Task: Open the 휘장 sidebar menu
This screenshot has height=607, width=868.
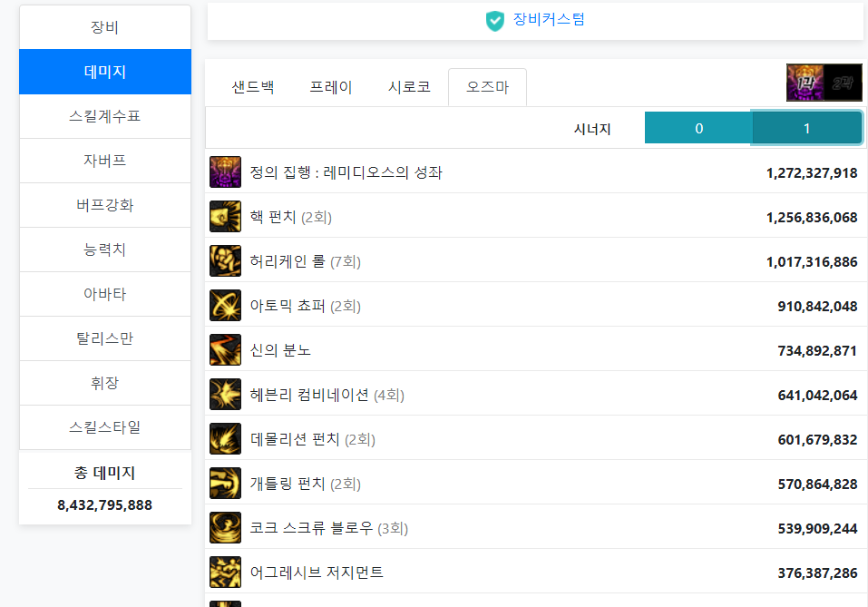Action: [x=105, y=383]
